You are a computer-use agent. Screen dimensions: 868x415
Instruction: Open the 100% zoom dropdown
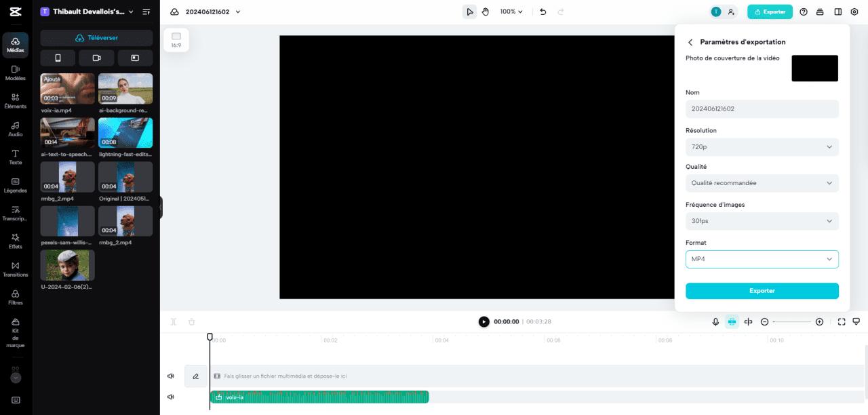[511, 12]
